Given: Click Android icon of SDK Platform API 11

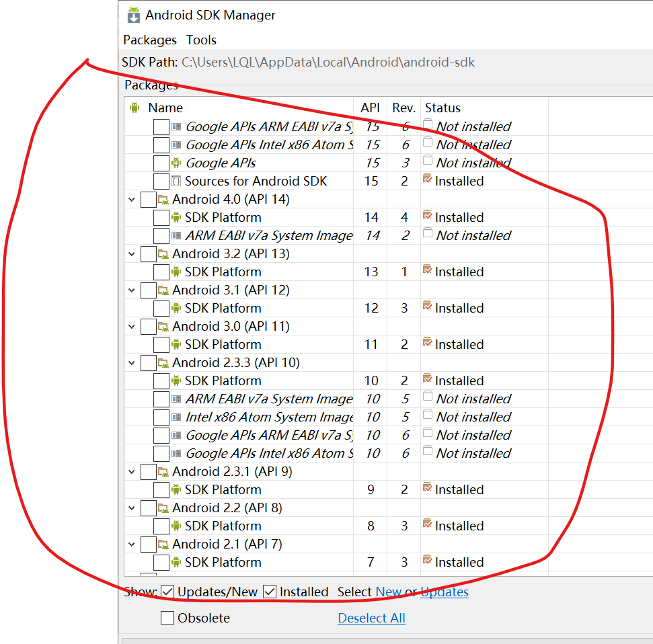Looking at the screenshot, I should [176, 344].
